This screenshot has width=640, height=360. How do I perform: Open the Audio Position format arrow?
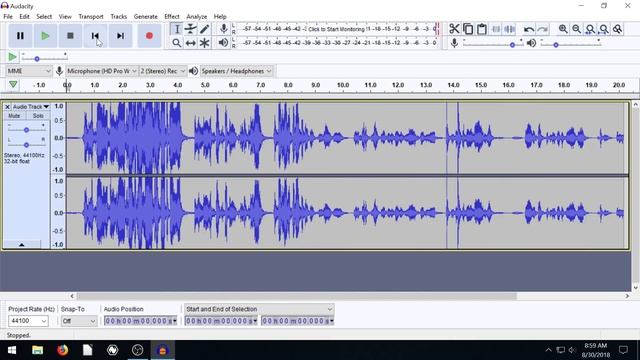point(175,321)
